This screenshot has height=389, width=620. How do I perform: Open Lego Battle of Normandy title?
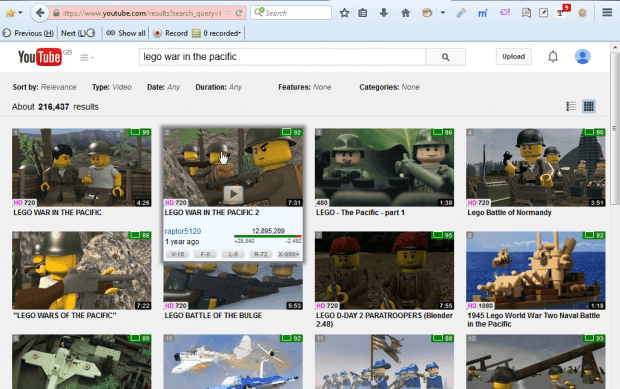[x=509, y=213]
